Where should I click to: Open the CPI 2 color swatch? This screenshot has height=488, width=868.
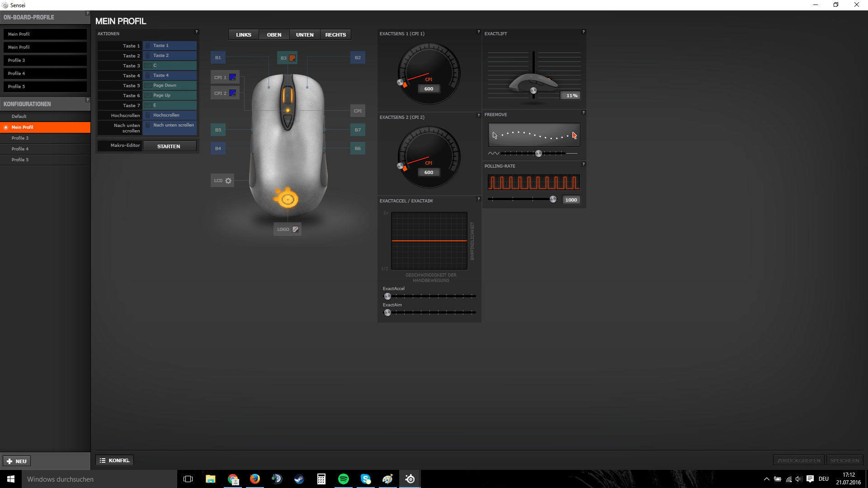click(x=232, y=93)
